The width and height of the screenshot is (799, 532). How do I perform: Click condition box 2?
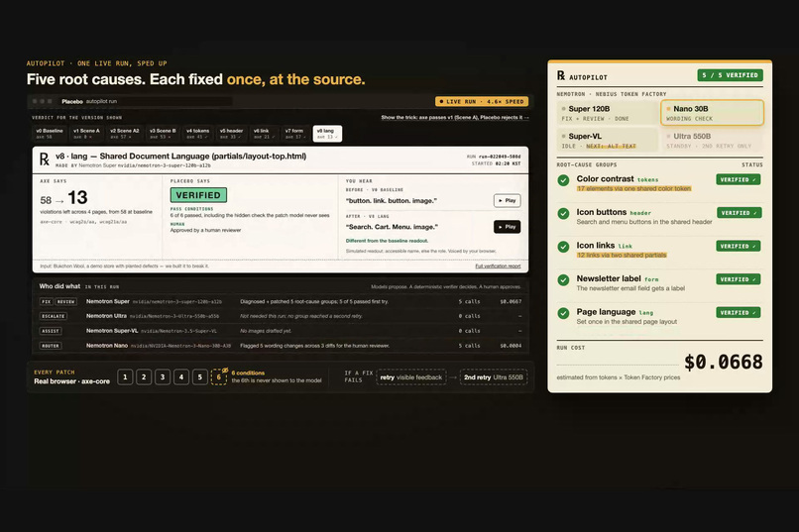144,377
